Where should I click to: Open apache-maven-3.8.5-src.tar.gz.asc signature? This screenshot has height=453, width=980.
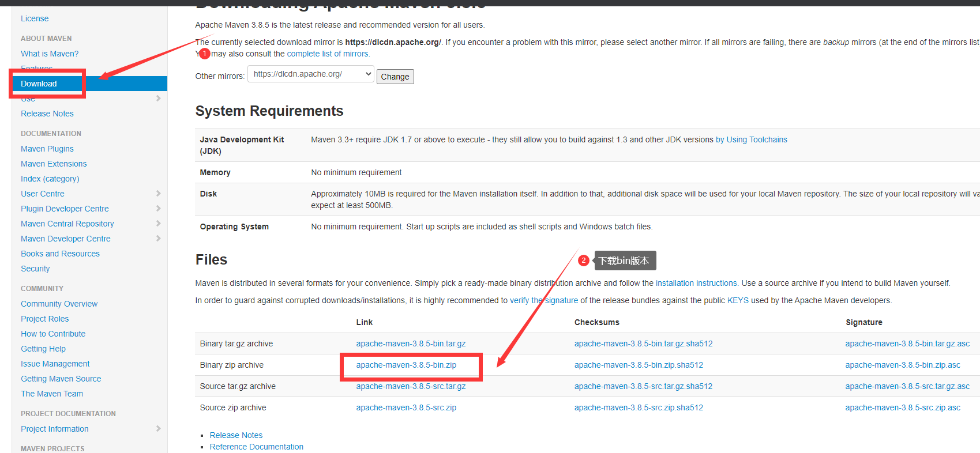click(907, 386)
